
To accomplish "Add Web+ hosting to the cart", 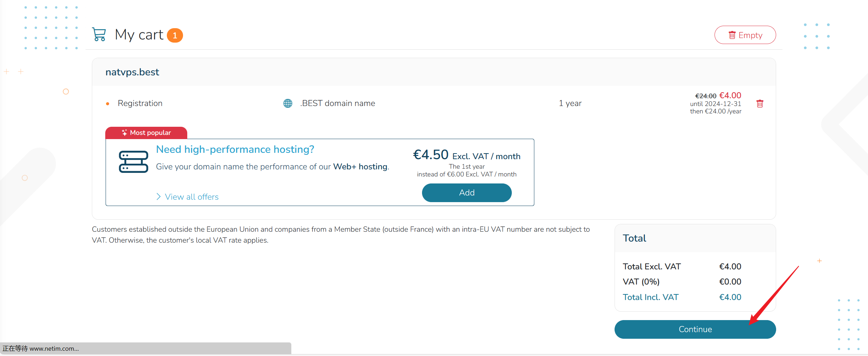I will point(466,193).
